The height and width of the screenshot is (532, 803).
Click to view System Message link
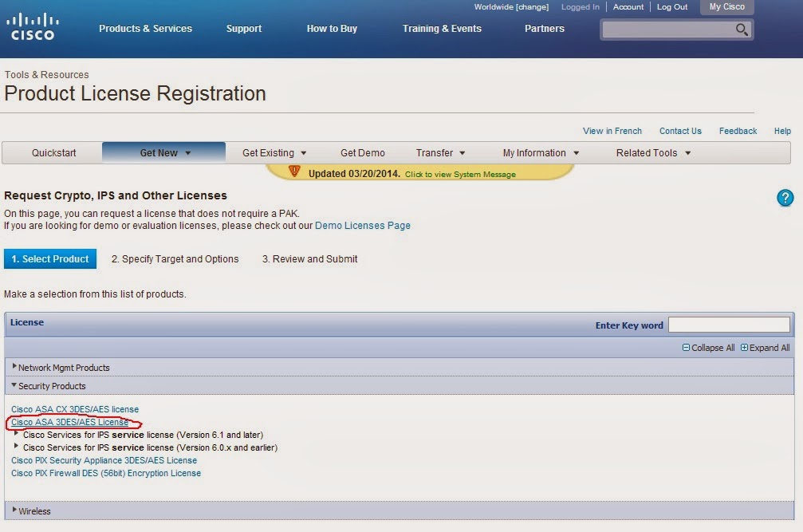coord(460,175)
